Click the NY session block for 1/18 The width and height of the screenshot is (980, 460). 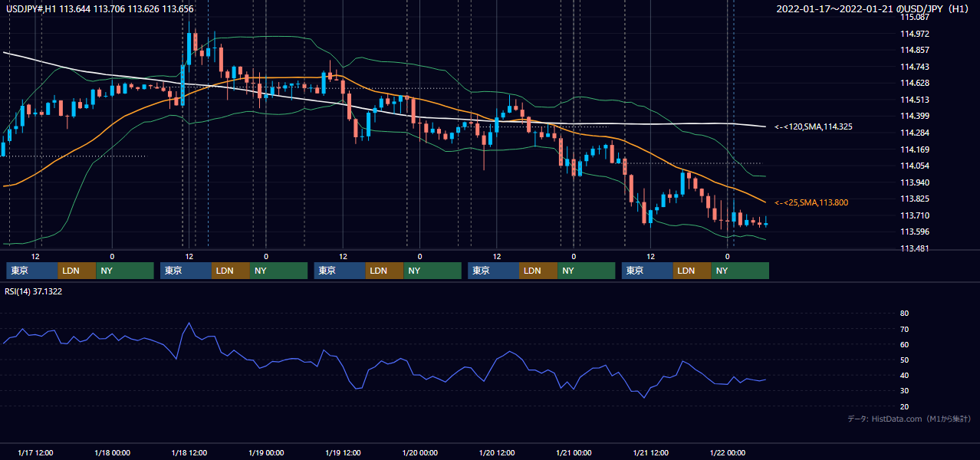[279, 271]
